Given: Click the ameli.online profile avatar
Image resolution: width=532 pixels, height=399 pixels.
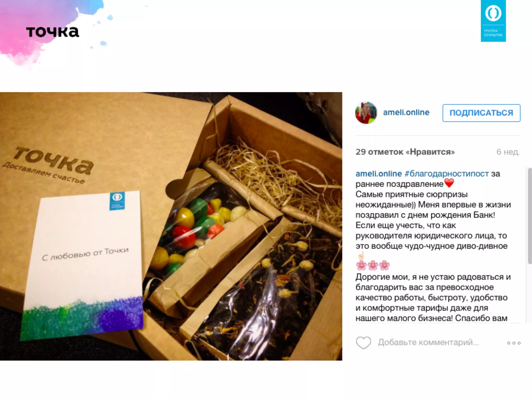Looking at the screenshot, I should point(366,112).
